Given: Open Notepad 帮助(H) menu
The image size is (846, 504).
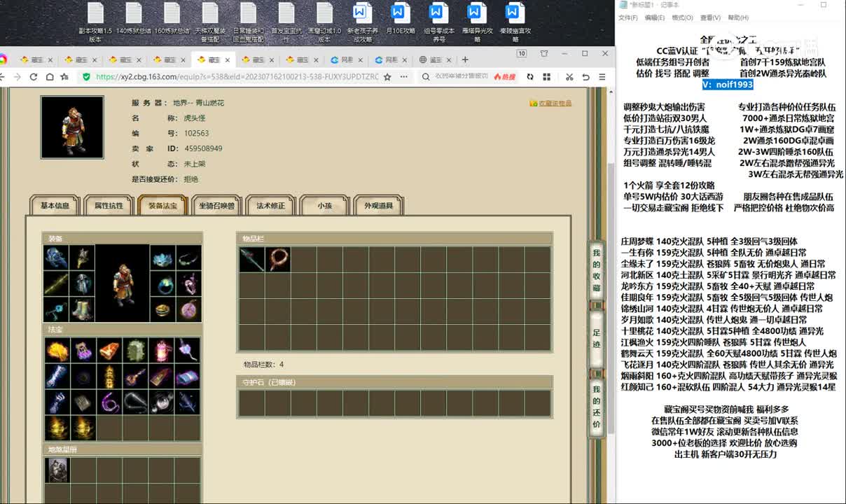Looking at the screenshot, I should [738, 17].
